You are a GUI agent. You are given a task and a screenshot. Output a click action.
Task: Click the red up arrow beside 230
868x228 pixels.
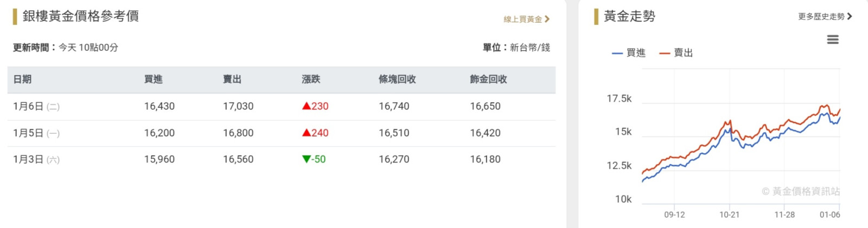(x=307, y=106)
